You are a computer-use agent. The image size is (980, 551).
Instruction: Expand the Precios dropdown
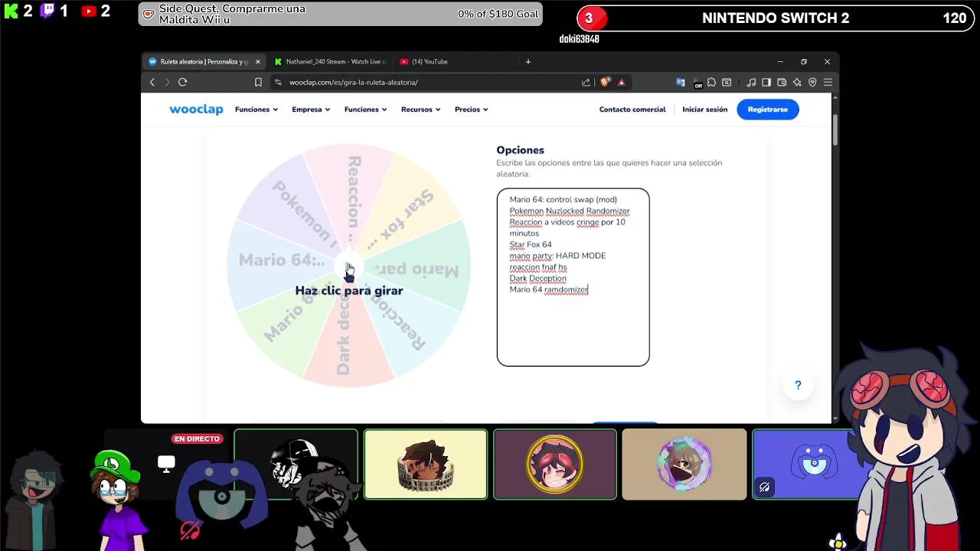[471, 109]
